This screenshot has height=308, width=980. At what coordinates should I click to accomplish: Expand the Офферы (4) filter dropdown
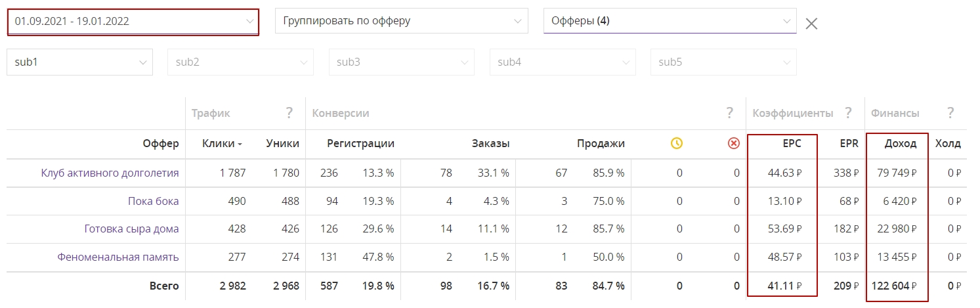tap(670, 21)
